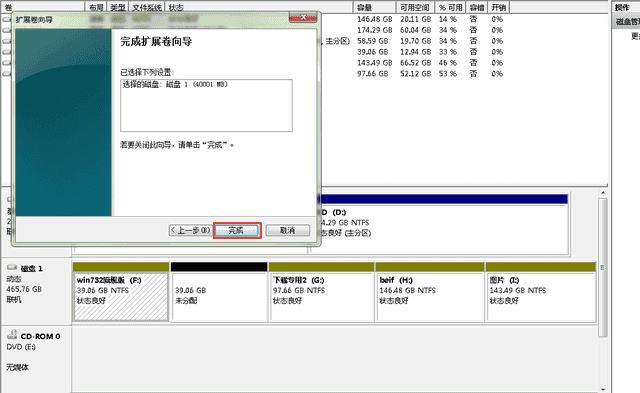Click the 143.49 GB capacity cell
The width and height of the screenshot is (640, 393).
click(x=374, y=63)
